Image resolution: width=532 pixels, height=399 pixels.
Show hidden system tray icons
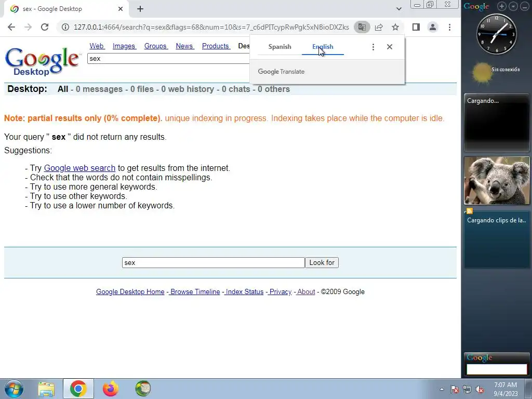tap(442, 389)
